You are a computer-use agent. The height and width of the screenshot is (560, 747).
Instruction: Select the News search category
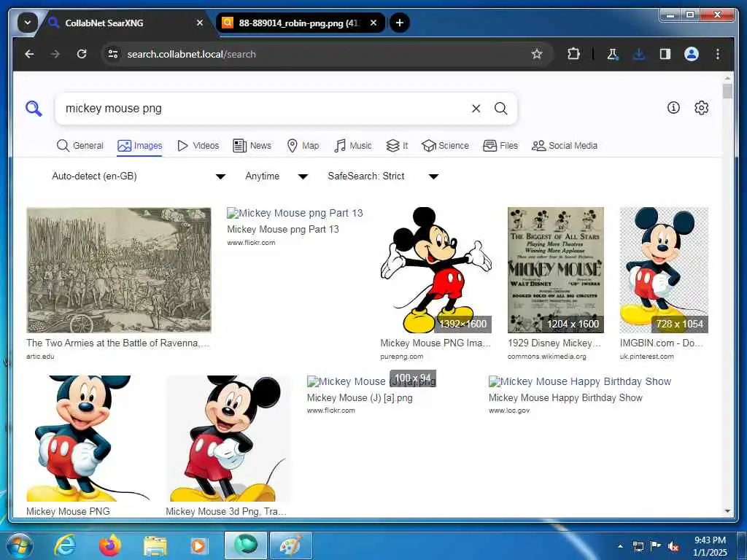(252, 146)
